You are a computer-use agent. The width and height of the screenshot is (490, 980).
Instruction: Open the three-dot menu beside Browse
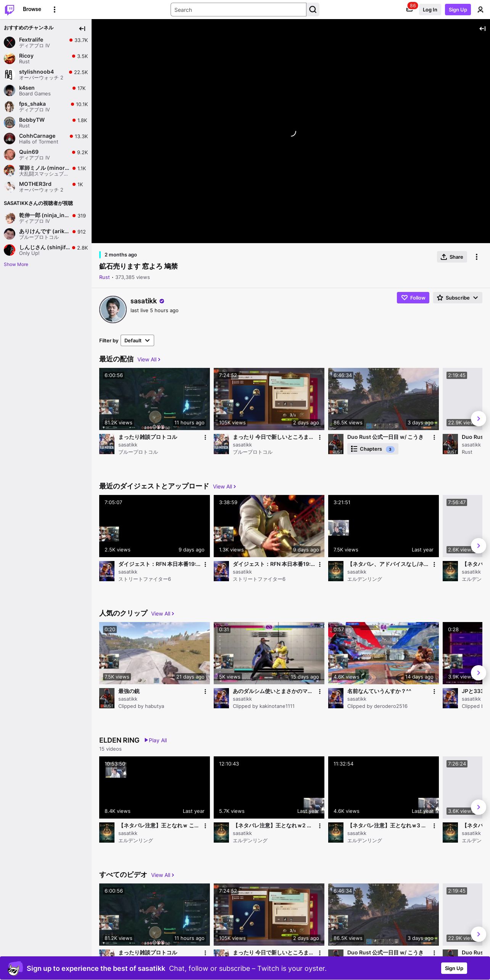point(55,10)
